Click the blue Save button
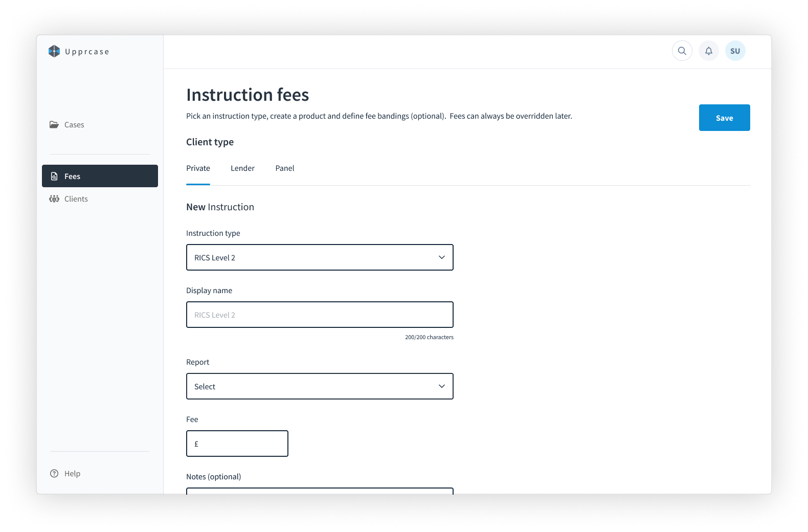Viewport: 808px width, 532px height. [724, 118]
